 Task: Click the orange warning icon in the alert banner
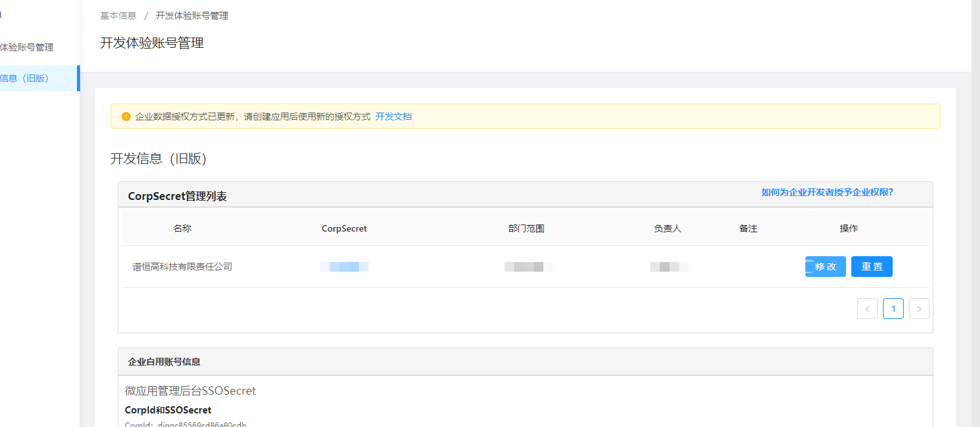(126, 116)
